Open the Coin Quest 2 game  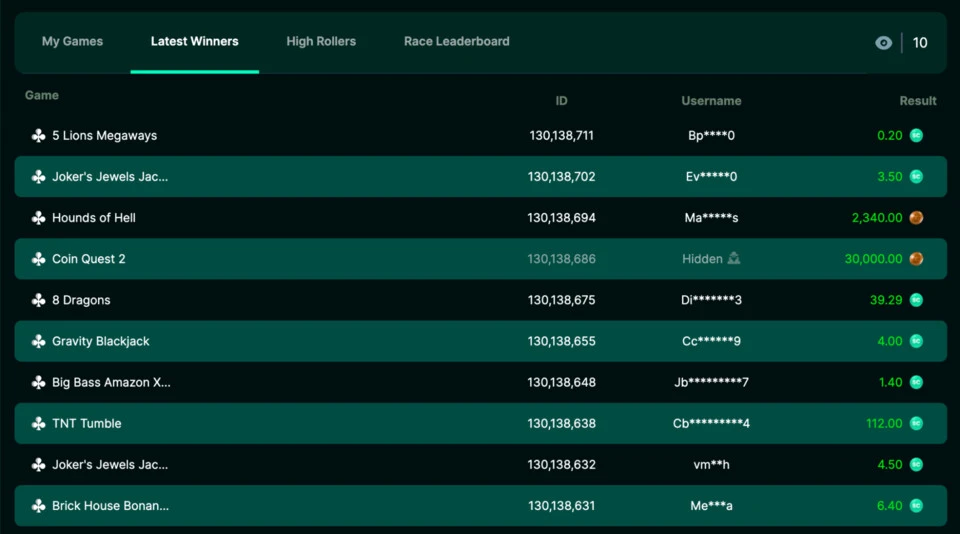(x=89, y=259)
